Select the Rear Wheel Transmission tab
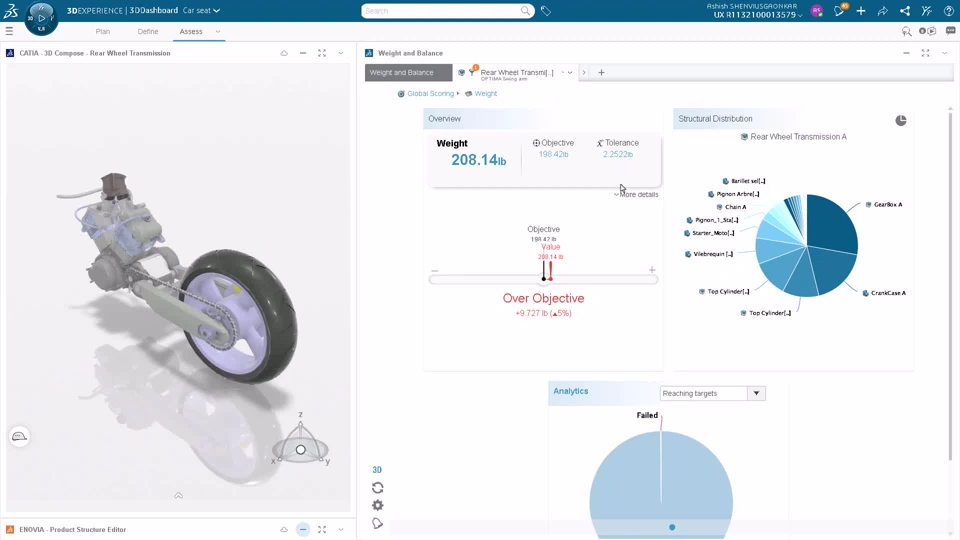The height and width of the screenshot is (540, 960). pos(516,72)
